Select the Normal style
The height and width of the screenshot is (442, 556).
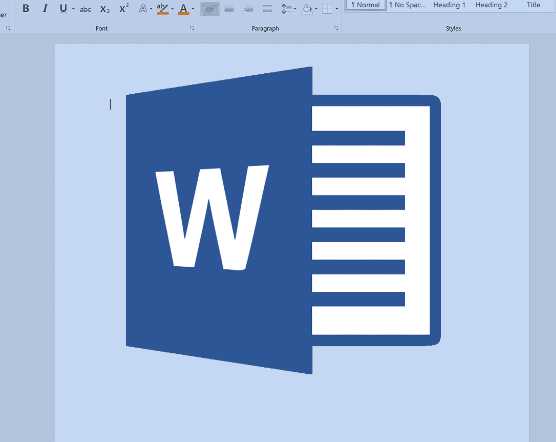(x=366, y=5)
